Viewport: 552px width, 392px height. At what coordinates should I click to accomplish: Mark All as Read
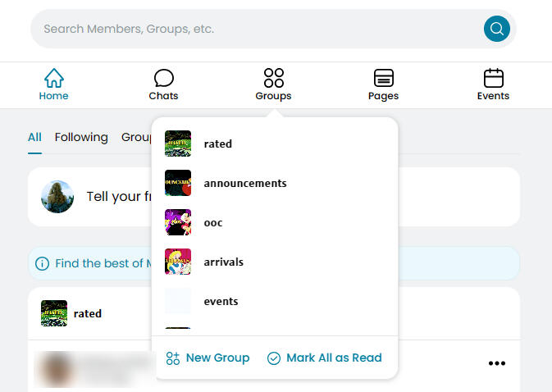tap(325, 358)
